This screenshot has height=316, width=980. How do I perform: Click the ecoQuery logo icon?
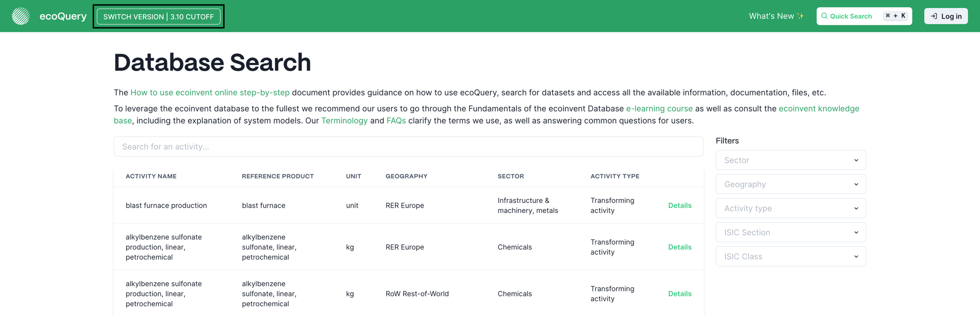pyautogui.click(x=20, y=16)
